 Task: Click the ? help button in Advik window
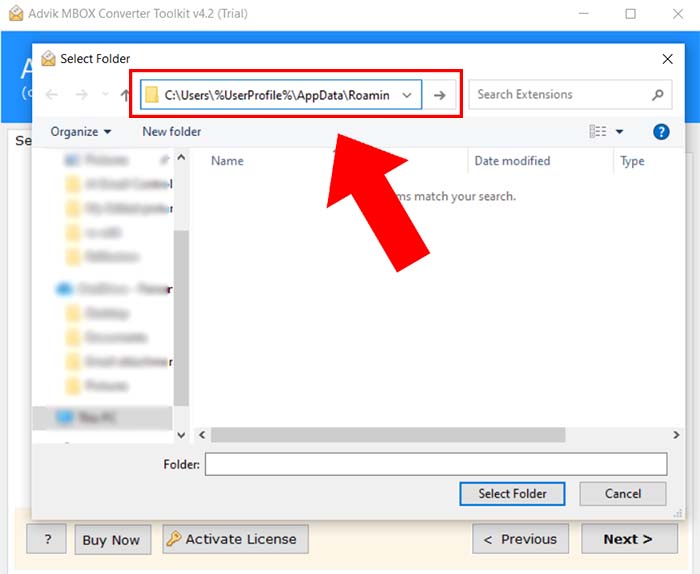point(46,539)
